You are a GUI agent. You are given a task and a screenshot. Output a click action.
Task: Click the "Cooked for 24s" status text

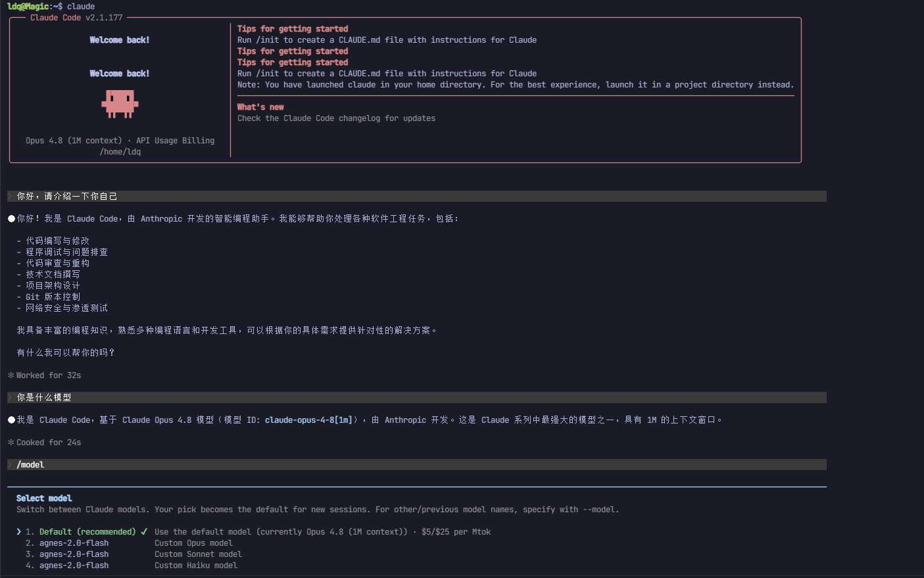[49, 443]
